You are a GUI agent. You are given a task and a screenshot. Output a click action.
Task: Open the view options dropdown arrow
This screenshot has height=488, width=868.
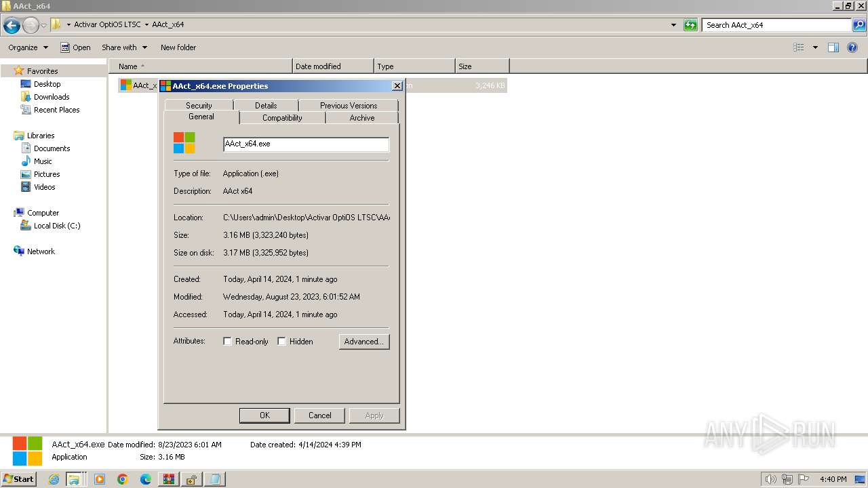tap(815, 47)
